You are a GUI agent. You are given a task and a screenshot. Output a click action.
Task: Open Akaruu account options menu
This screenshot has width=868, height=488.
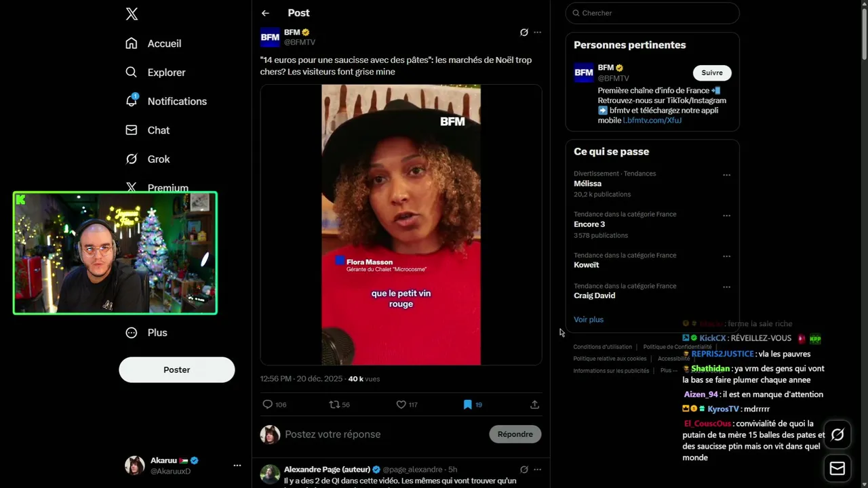coord(237,466)
